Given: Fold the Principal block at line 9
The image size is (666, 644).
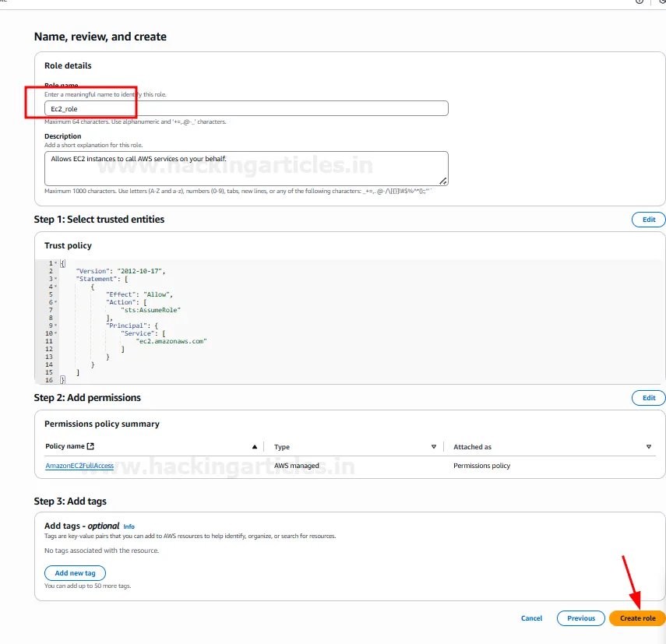Looking at the screenshot, I should 55,326.
